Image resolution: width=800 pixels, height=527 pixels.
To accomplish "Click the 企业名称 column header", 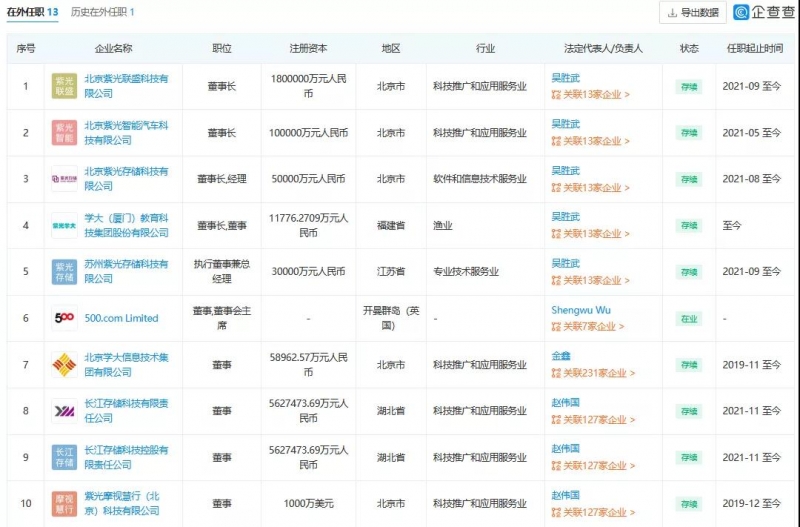I will [x=113, y=48].
